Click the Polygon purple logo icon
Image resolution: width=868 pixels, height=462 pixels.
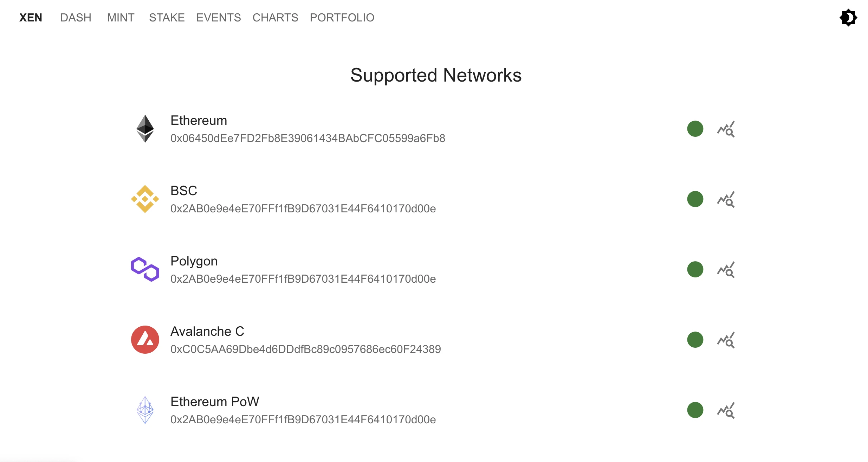(145, 269)
